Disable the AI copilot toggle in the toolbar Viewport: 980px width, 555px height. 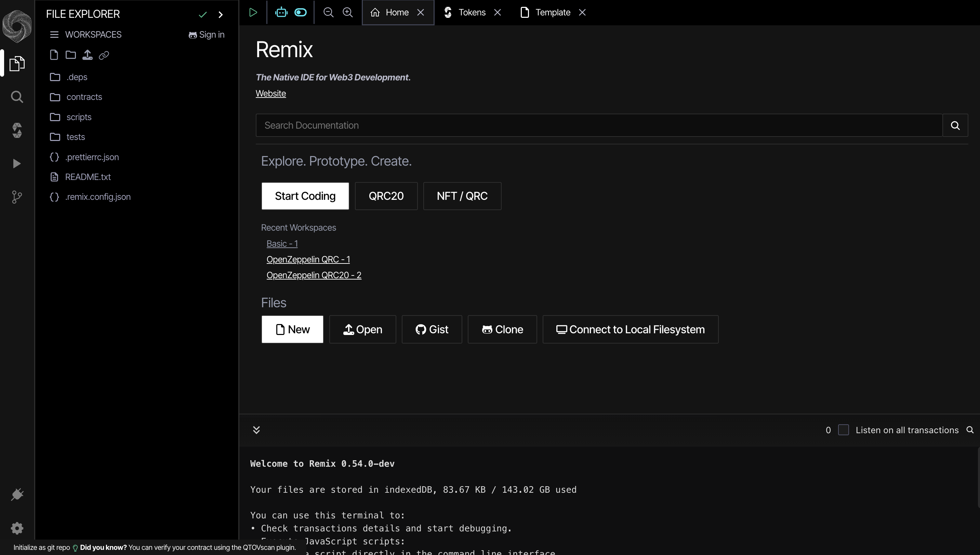pyautogui.click(x=300, y=12)
